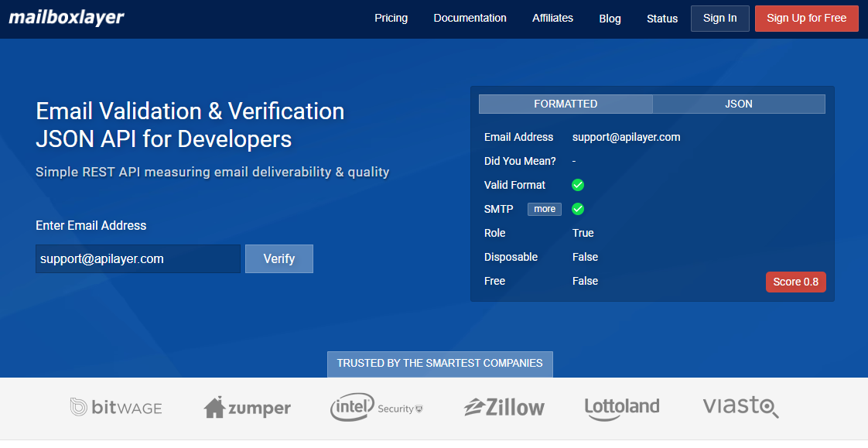This screenshot has height=448, width=868.
Task: Check the Status page
Action: (x=662, y=19)
